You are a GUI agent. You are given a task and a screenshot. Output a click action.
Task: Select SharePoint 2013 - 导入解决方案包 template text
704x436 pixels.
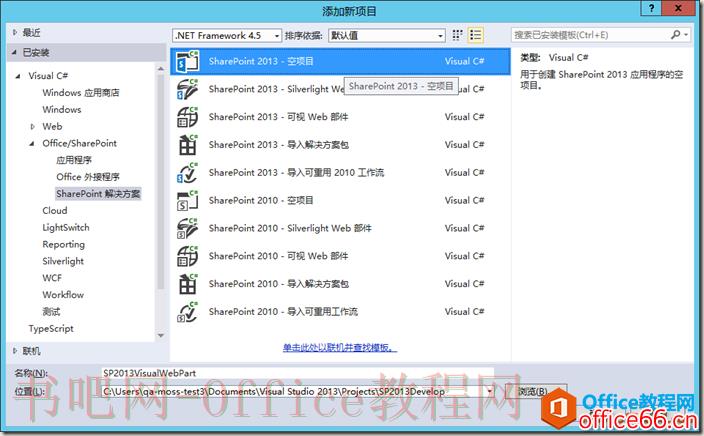tap(279, 145)
